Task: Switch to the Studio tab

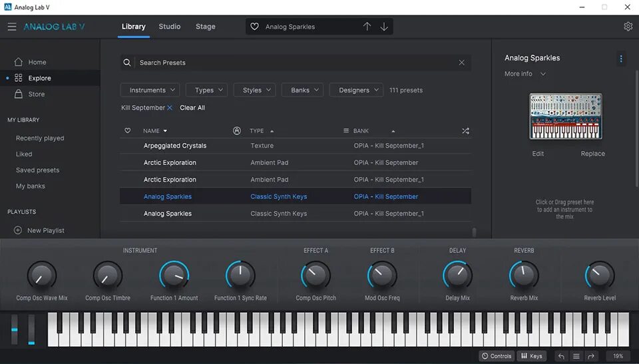Action: pyautogui.click(x=170, y=27)
